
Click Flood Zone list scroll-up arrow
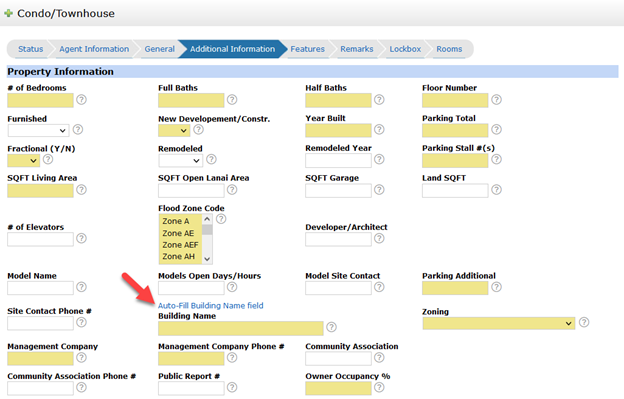[207, 219]
